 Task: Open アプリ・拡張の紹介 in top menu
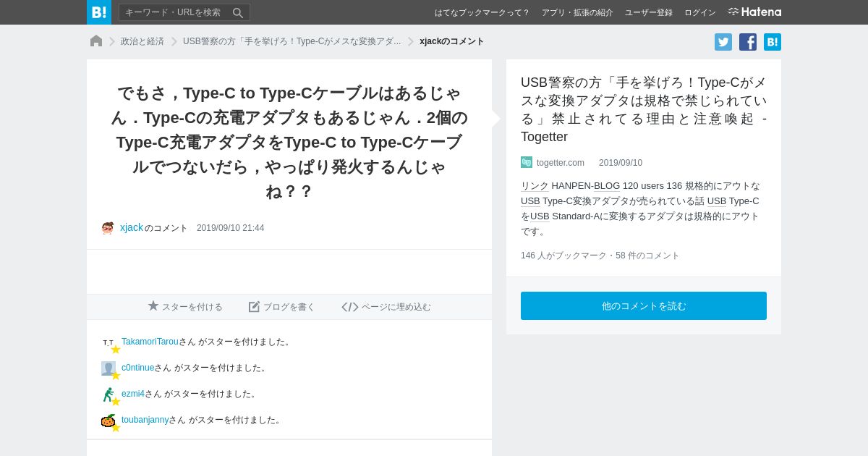tap(577, 12)
